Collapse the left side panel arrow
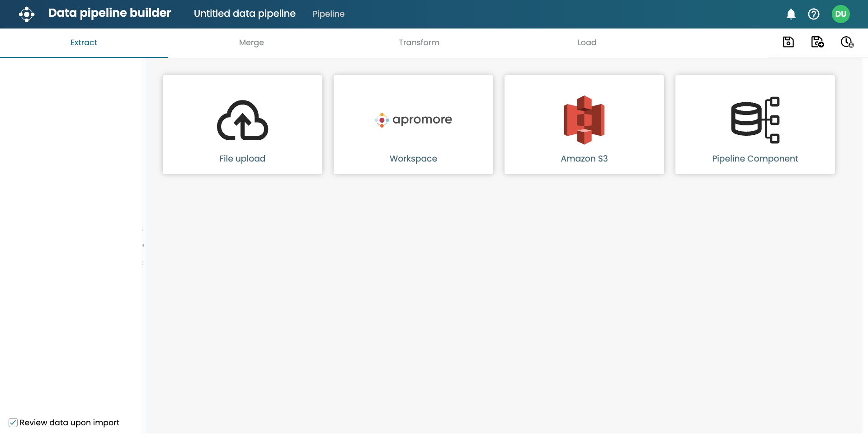This screenshot has width=868, height=438. click(143, 246)
